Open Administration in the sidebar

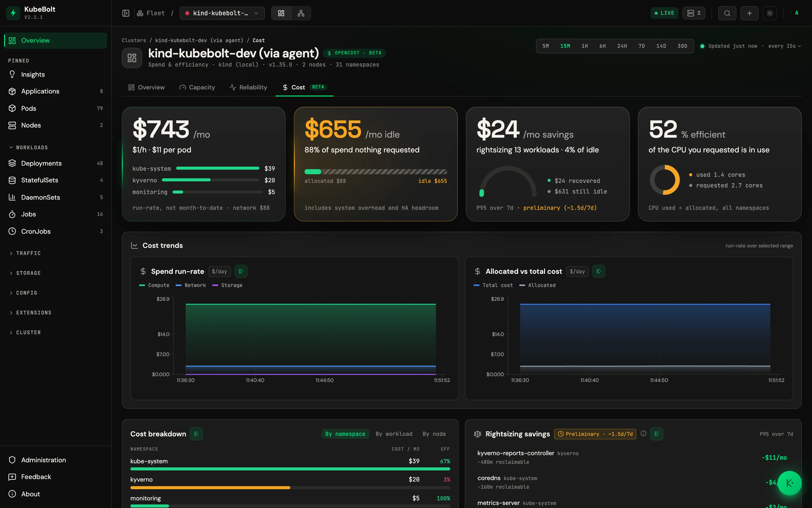click(55, 460)
